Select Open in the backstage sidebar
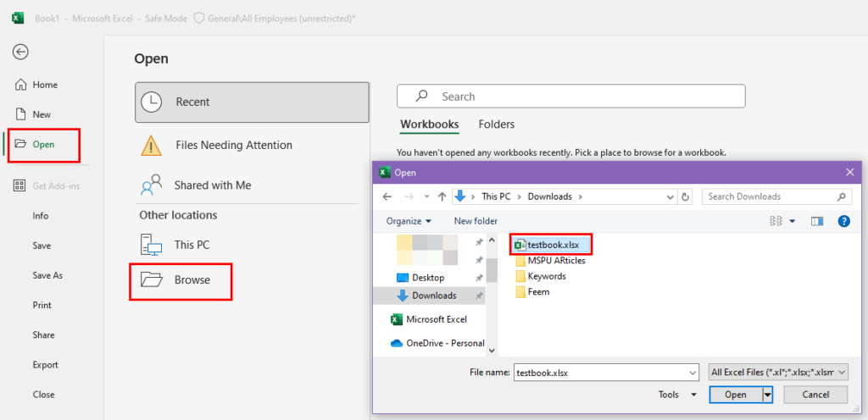Viewport: 868px width, 420px height. pyautogui.click(x=35, y=144)
